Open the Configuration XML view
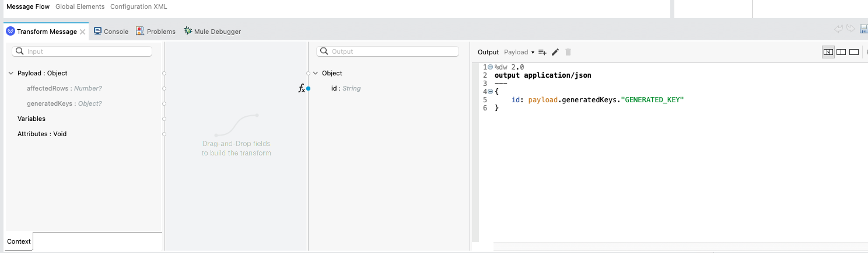 pos(138,6)
